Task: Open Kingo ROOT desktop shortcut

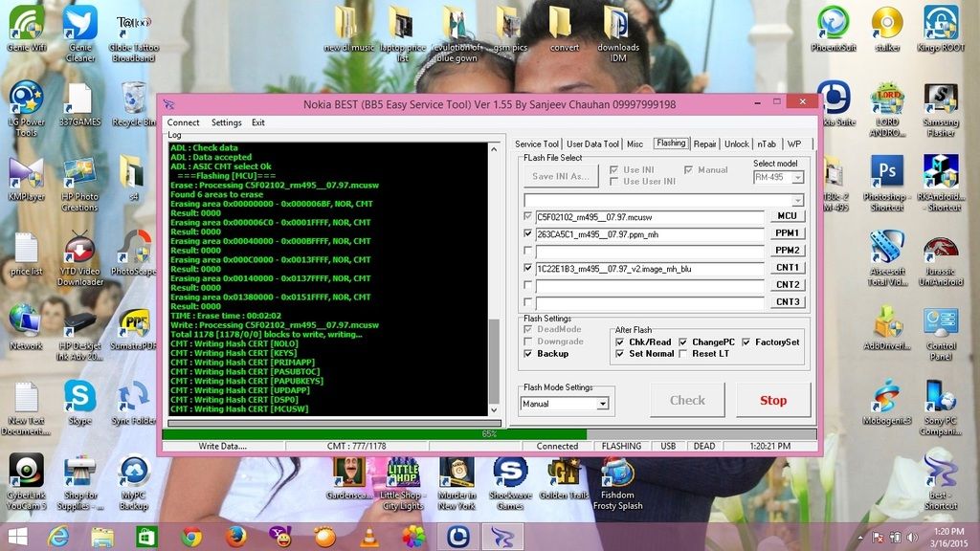Action: point(941,27)
